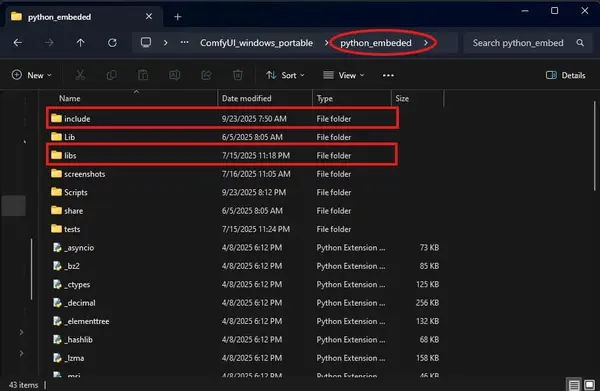The image size is (600, 391).
Task: Click the Rename icon in toolbar
Action: pyautogui.click(x=174, y=75)
